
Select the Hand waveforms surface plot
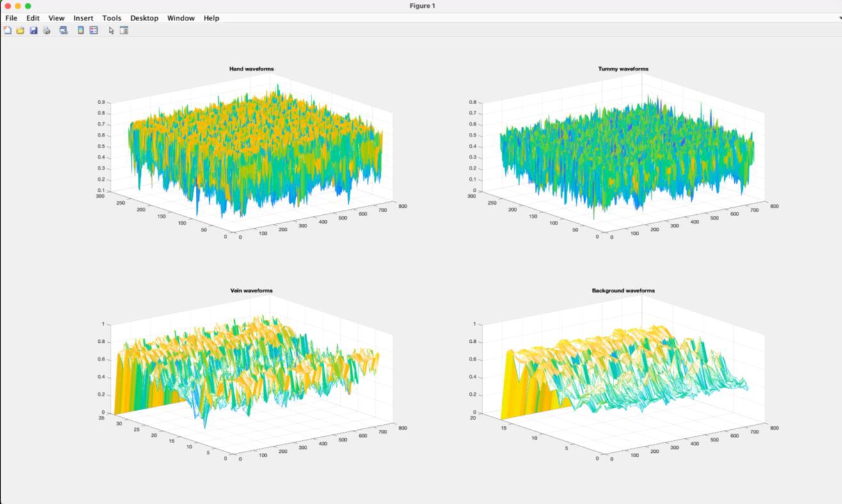pyautogui.click(x=256, y=150)
